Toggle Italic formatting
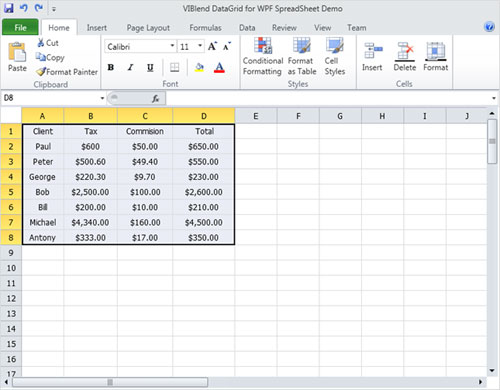The image size is (500, 390). (x=130, y=68)
